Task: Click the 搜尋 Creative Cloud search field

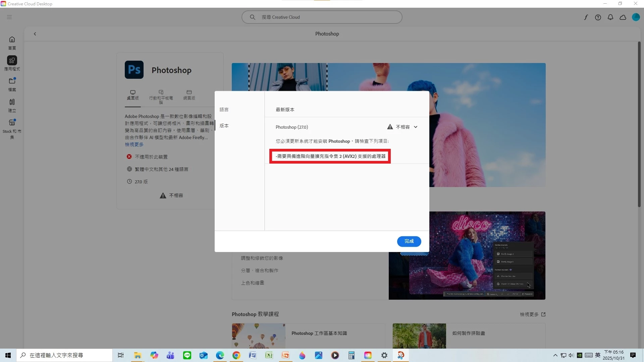Action: point(322,17)
